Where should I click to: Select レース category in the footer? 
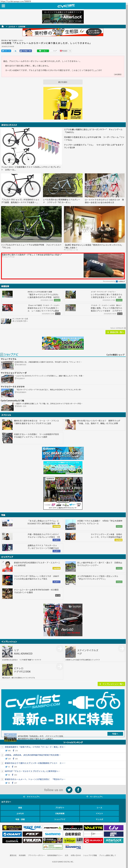(99, 808)
